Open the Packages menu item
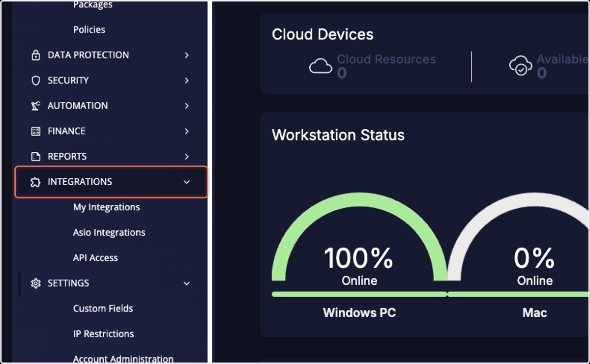This screenshot has width=590, height=364. (x=92, y=5)
